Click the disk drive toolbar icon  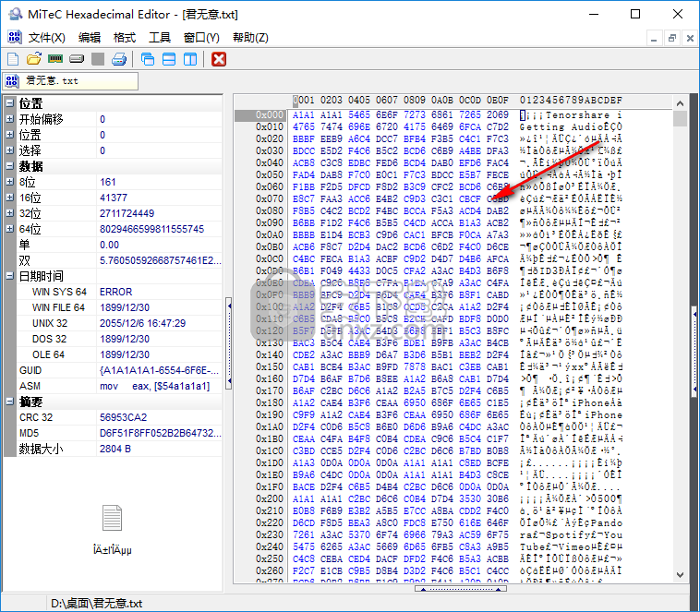[x=77, y=60]
